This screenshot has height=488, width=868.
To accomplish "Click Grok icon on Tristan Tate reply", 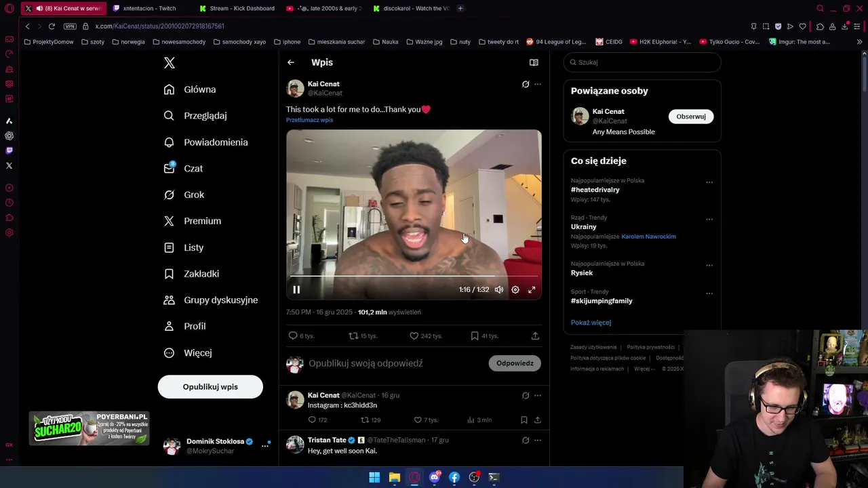I will point(526,440).
